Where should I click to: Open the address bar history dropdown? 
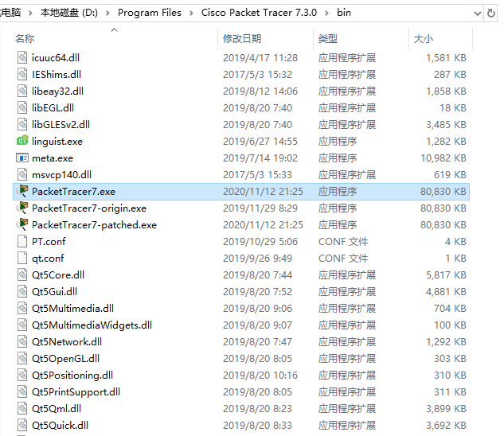[x=477, y=14]
